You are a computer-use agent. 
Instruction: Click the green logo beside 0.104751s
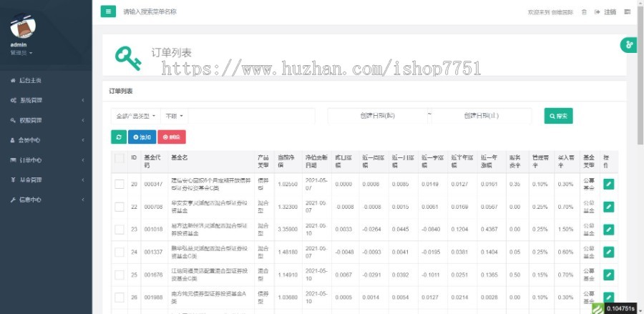click(597, 308)
